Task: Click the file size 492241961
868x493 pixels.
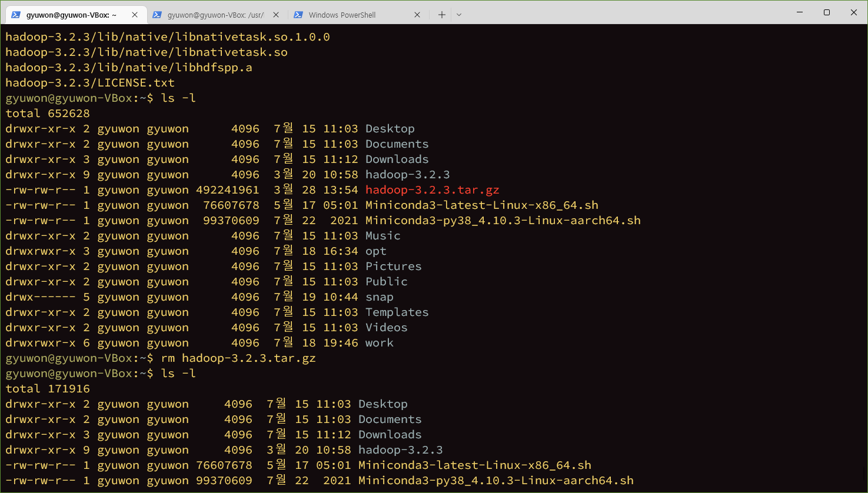Action: click(x=228, y=190)
